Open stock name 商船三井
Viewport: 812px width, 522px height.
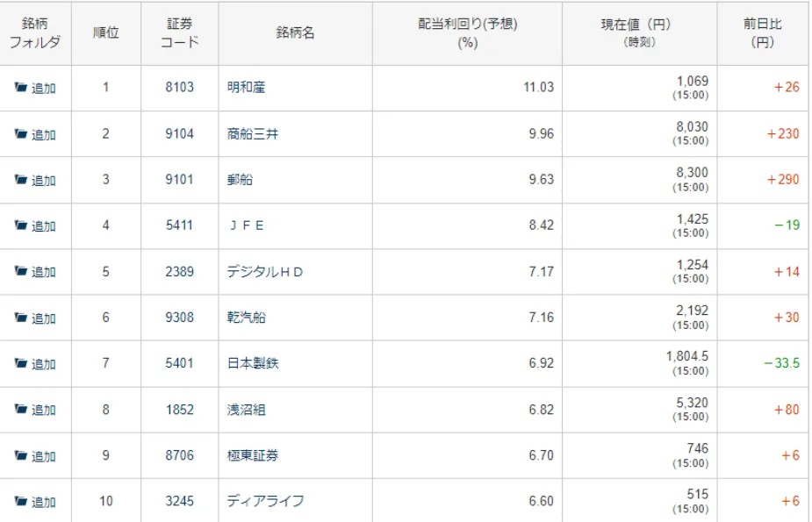[x=253, y=133]
